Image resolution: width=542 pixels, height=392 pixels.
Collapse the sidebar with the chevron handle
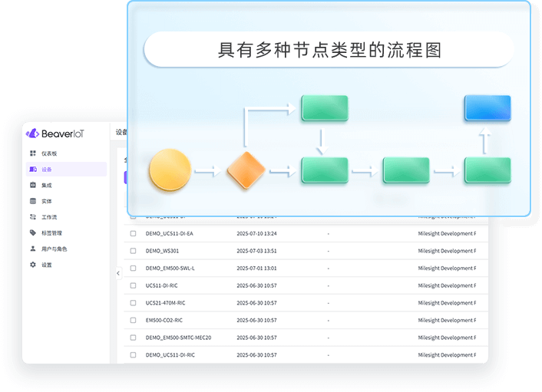118,273
